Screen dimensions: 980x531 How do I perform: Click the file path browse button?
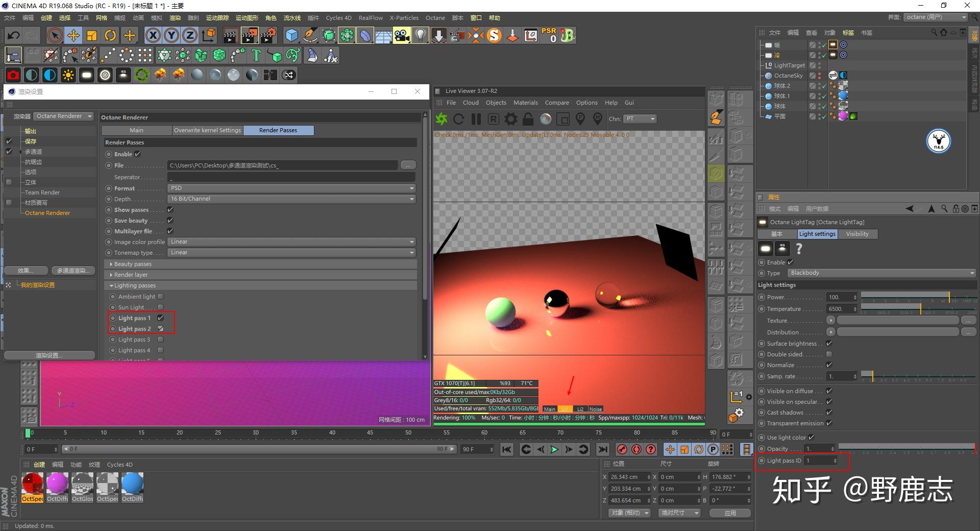point(408,165)
